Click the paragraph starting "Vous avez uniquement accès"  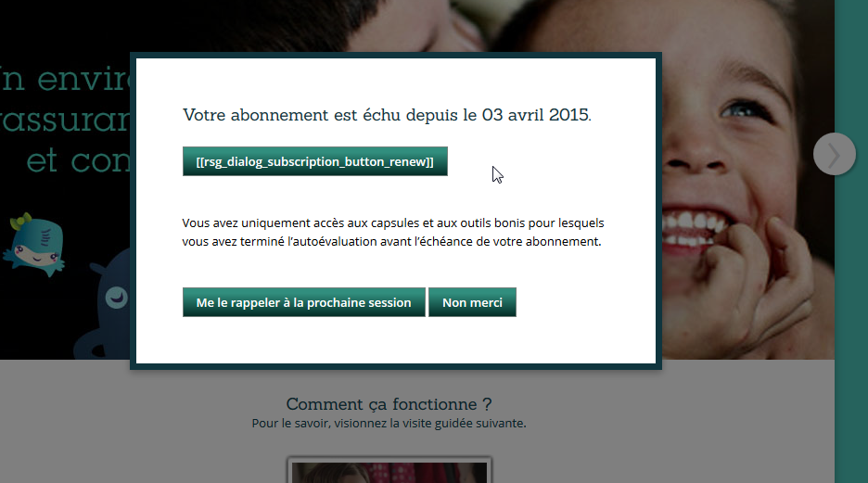coord(393,233)
